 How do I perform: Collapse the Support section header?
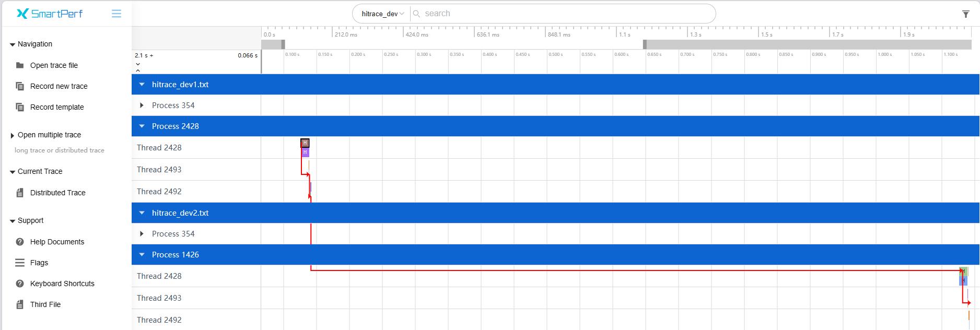(x=13, y=221)
